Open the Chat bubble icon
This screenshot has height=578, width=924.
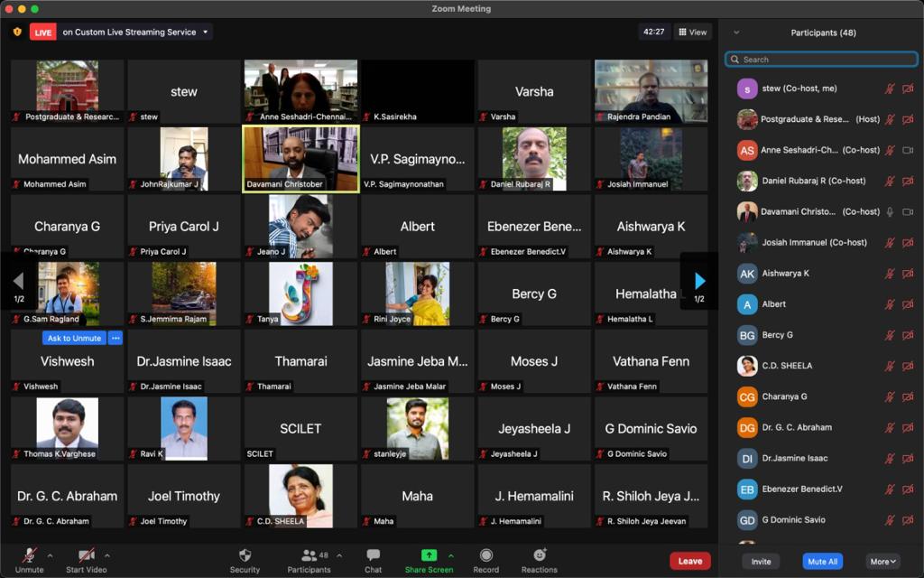[373, 555]
